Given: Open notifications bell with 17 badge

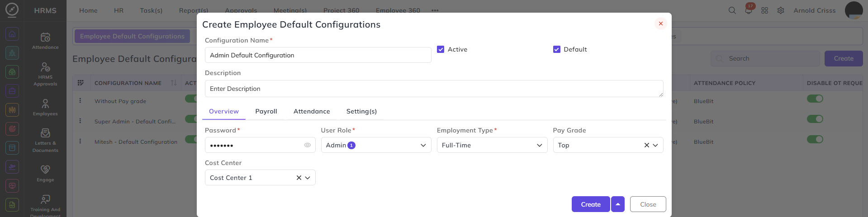Looking at the screenshot, I should point(749,10).
